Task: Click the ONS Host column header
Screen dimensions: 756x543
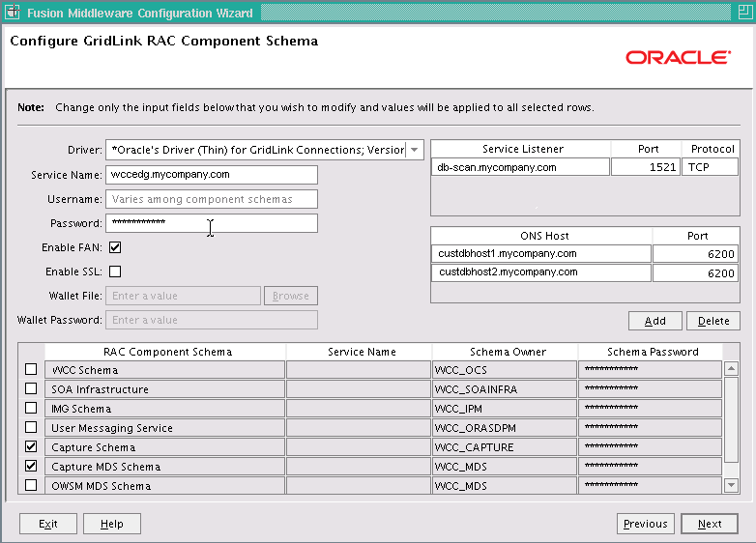Action: [x=541, y=236]
